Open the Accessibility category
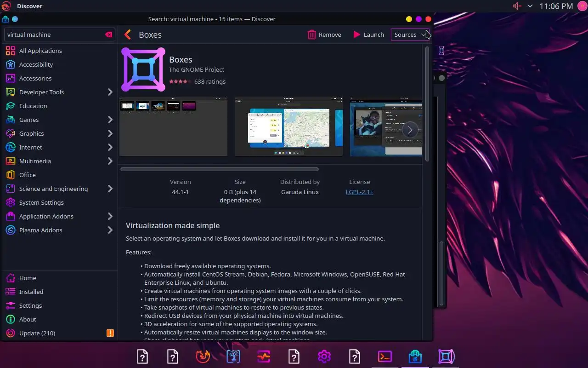 click(x=59, y=64)
